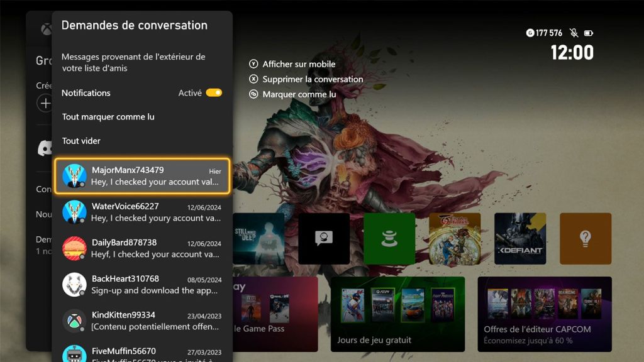Viewport: 644px width, 362px height.
Task: Click DailyBard878738 burger avatar
Action: 74,248
